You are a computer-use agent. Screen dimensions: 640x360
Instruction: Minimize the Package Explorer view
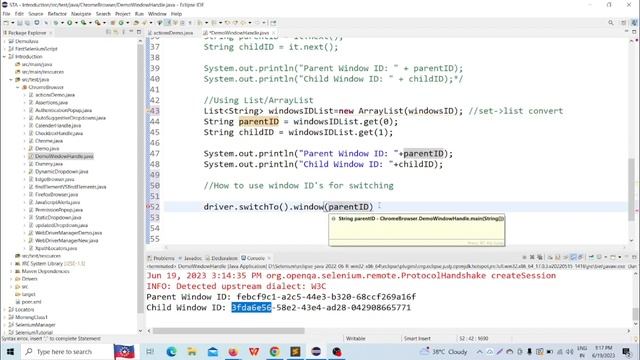coord(131,32)
